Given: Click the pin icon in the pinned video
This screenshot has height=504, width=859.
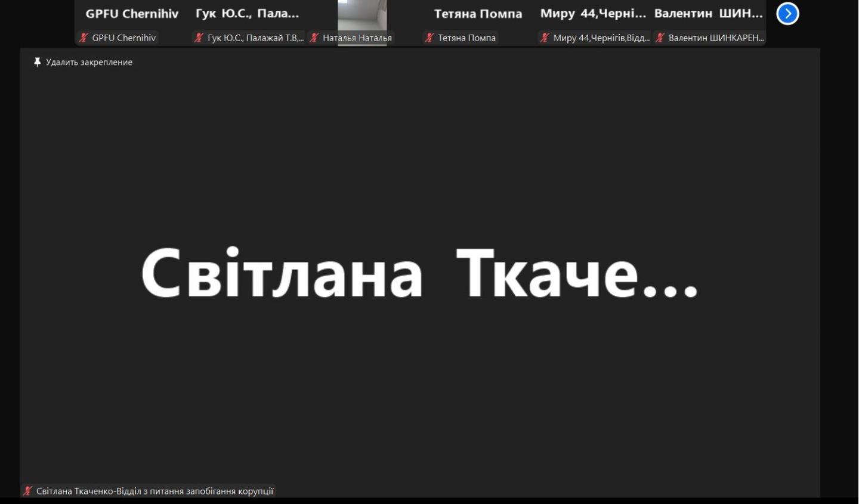Looking at the screenshot, I should pyautogui.click(x=38, y=62).
